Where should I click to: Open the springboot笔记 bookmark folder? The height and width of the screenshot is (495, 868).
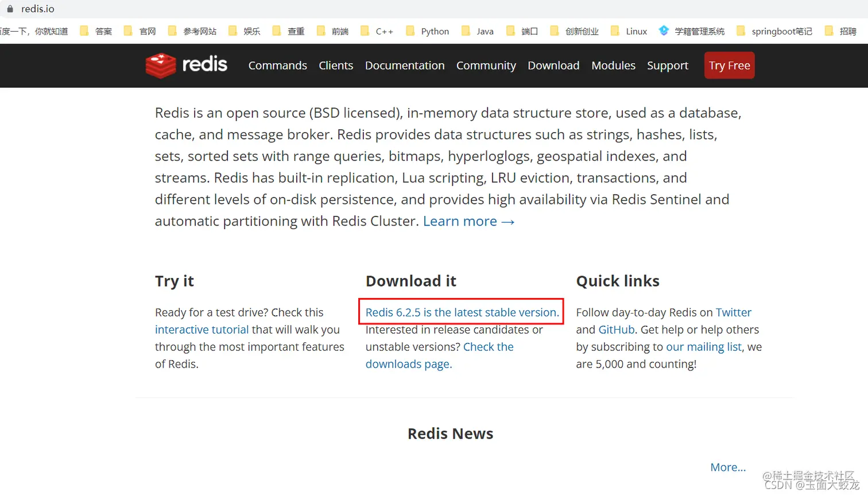(774, 31)
